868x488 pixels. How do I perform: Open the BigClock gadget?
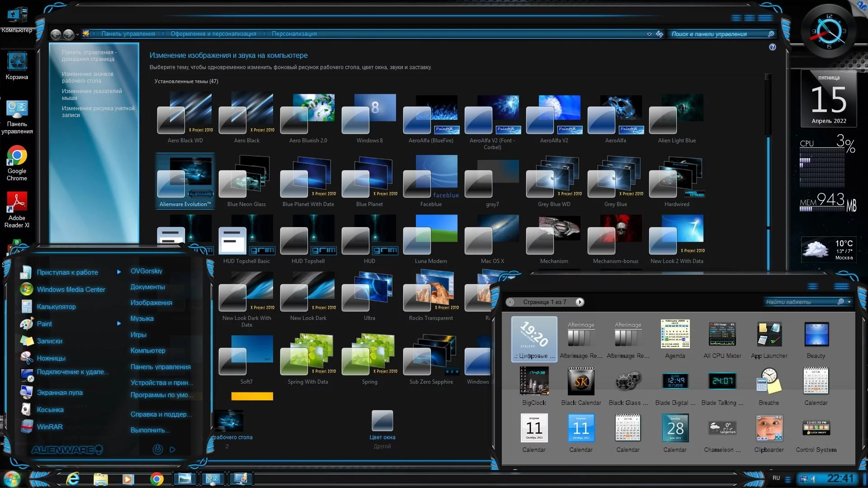coord(534,382)
